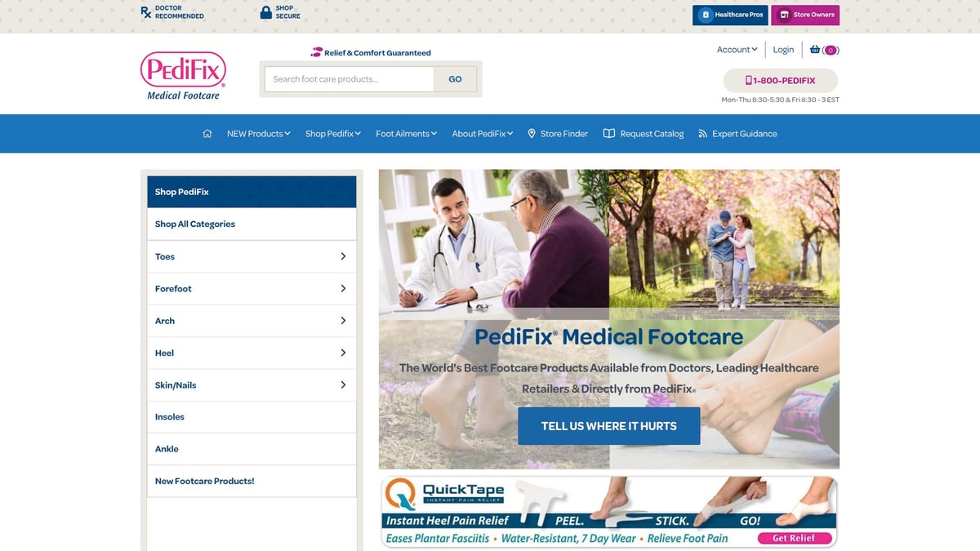Click the Expert Guidance feed icon
The image size is (980, 551).
click(702, 134)
